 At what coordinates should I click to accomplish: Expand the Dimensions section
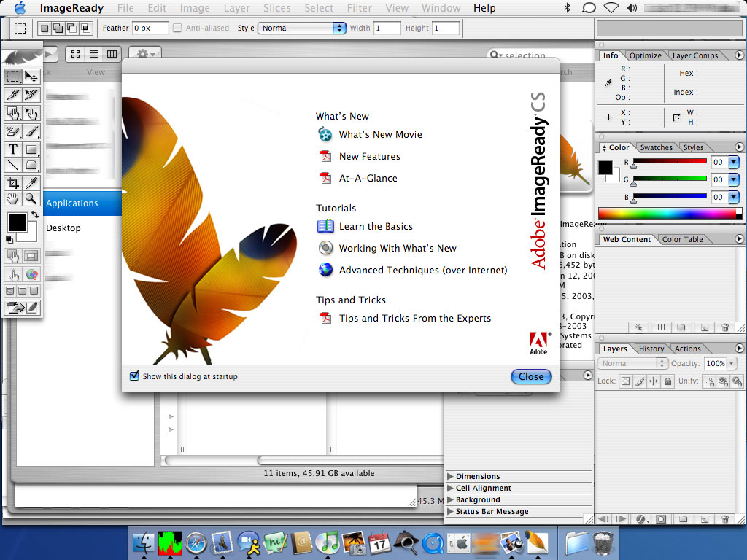(x=450, y=476)
